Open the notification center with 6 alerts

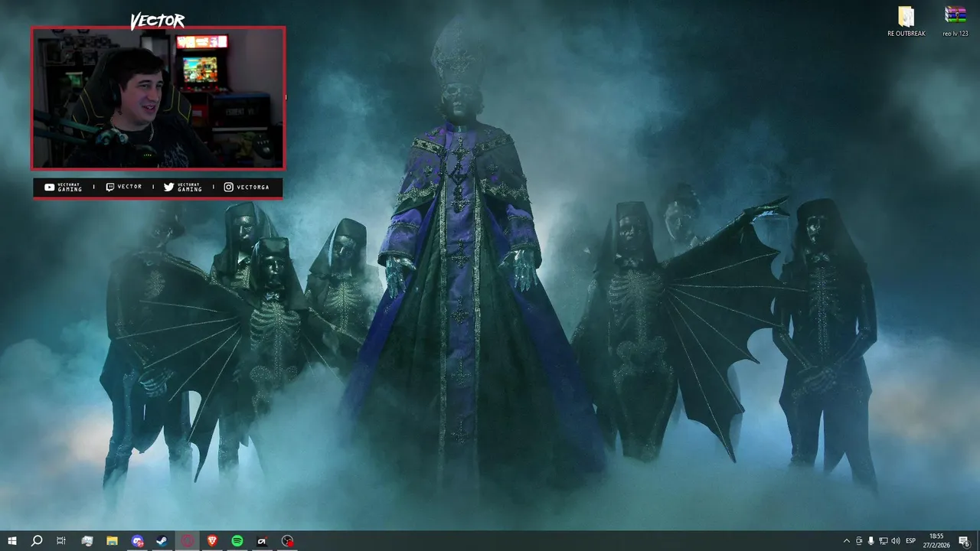click(x=965, y=541)
